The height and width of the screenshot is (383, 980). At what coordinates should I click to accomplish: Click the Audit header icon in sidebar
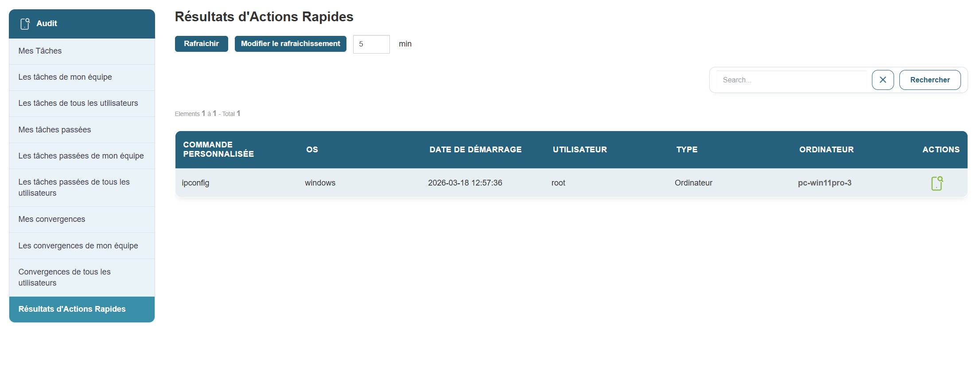click(25, 24)
